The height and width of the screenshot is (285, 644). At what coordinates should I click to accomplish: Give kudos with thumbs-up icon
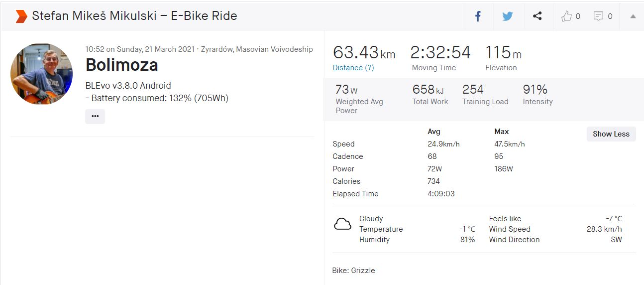pyautogui.click(x=566, y=16)
